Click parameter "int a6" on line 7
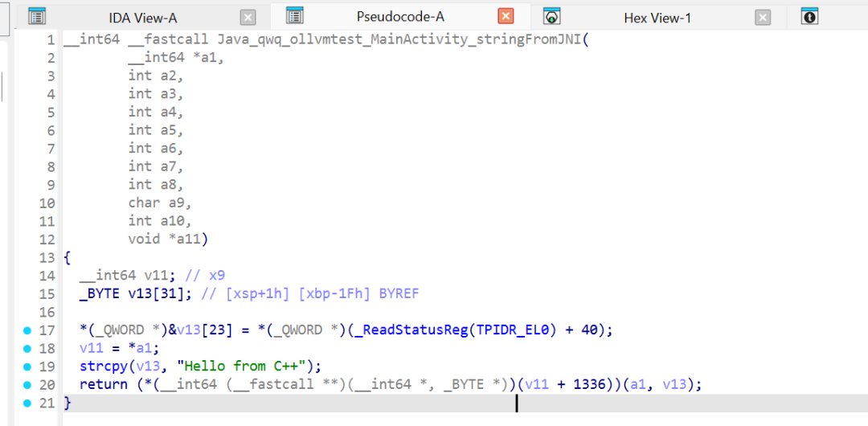This screenshot has height=426, width=868. [153, 148]
